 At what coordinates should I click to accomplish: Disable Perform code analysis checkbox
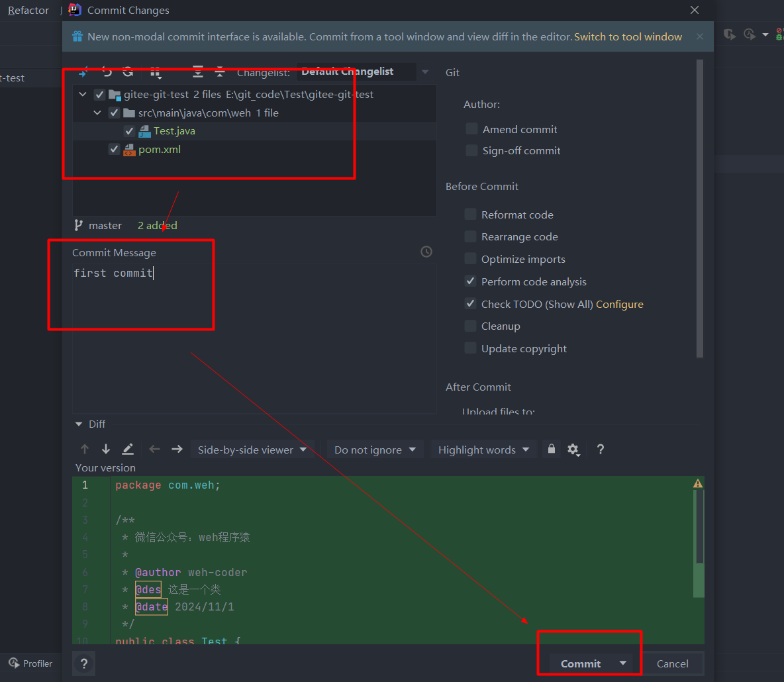470,281
